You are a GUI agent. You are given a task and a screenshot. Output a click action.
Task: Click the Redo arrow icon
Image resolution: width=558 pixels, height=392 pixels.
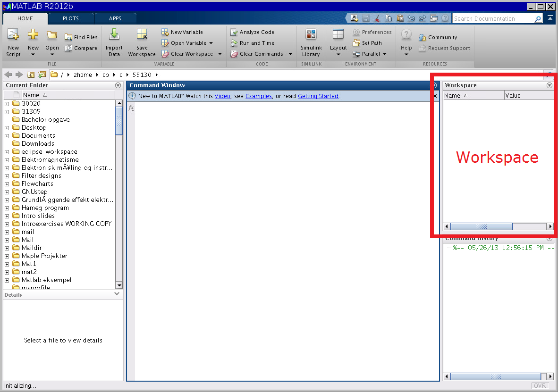(423, 18)
